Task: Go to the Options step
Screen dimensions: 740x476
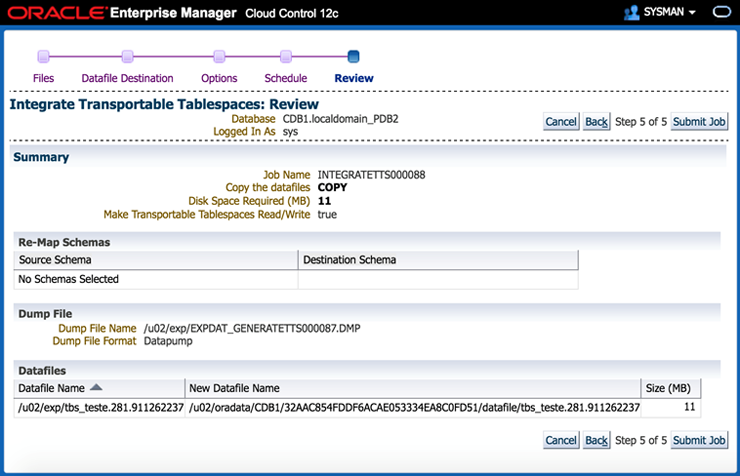Action: coord(219,78)
